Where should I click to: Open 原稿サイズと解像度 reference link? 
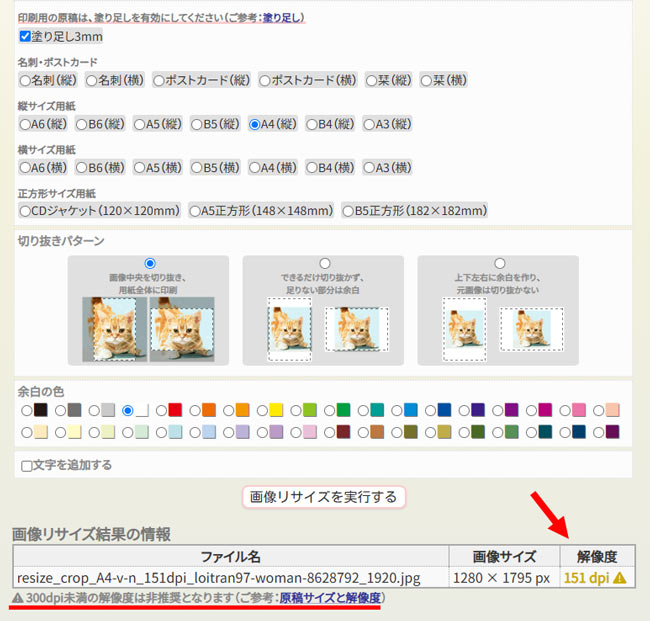click(330, 598)
